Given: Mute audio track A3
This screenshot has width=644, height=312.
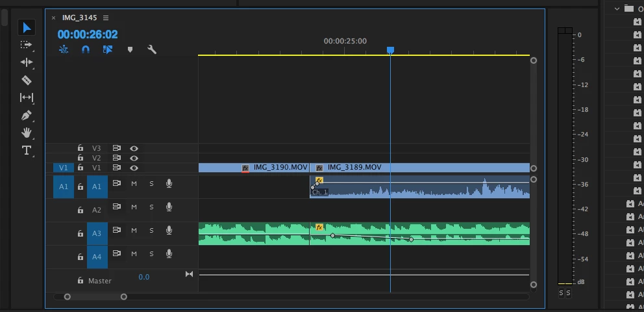Looking at the screenshot, I should point(134,231).
